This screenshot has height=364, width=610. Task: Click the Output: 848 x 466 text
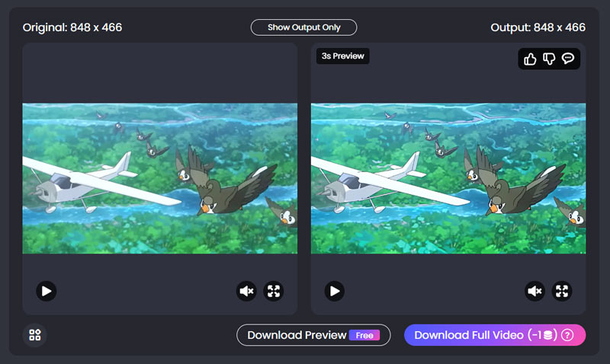(538, 27)
